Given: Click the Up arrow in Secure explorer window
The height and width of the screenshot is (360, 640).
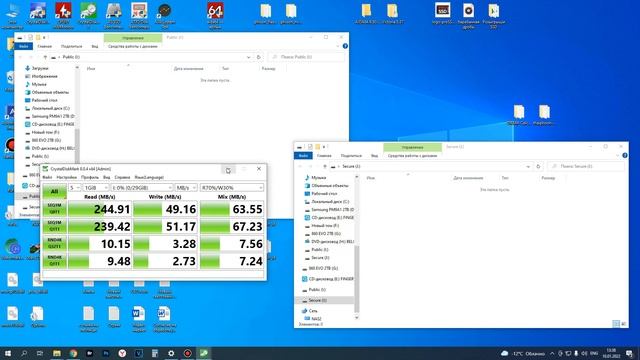Looking at the screenshot, I should pos(325,167).
